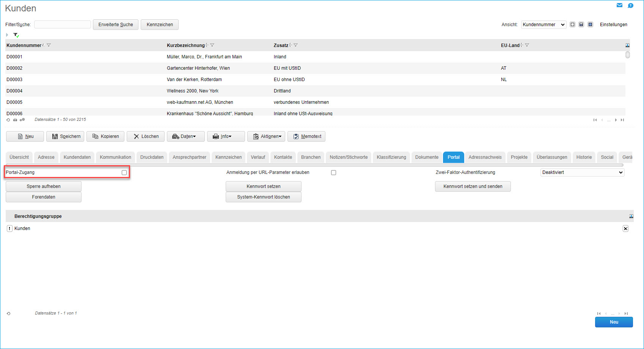Tick Anmeldung per URL-Parameter erlauben checkbox
Screen dimensions: 644x349
(333, 172)
